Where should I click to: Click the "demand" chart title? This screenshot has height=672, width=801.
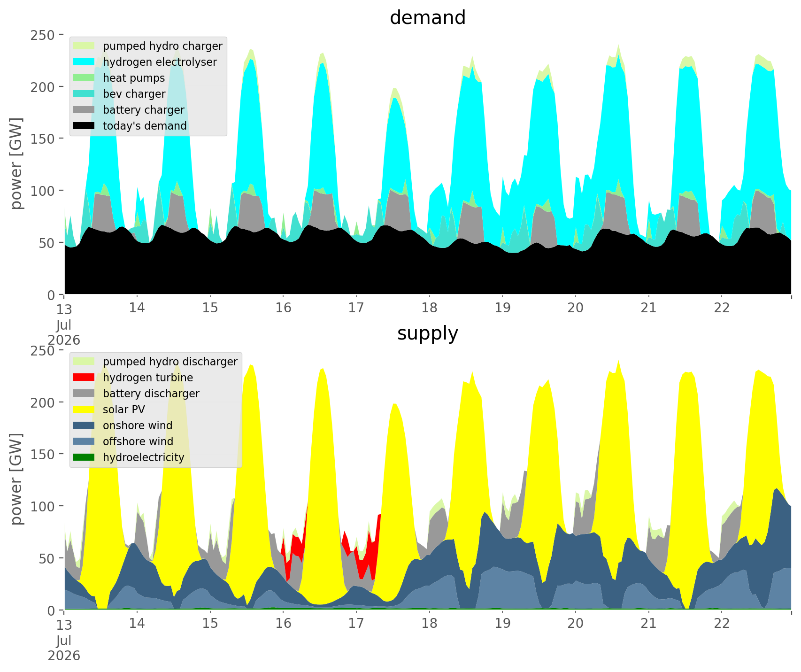428,18
